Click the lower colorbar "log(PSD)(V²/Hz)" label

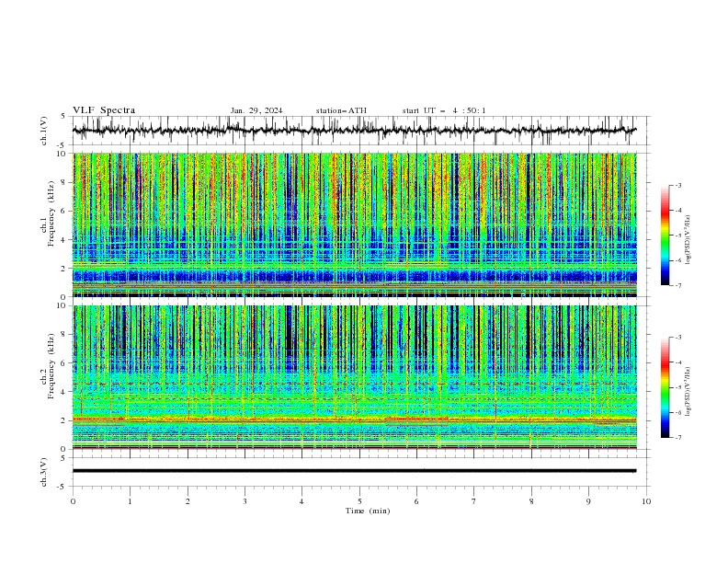688,392
